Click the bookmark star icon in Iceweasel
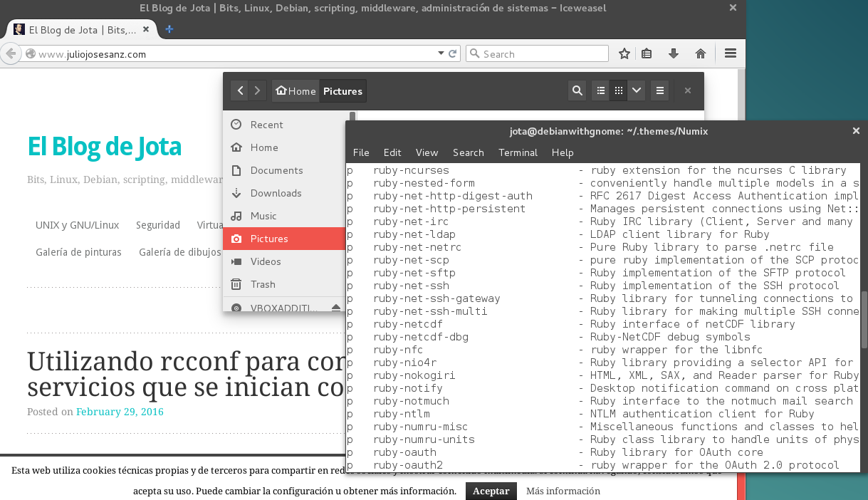 (624, 53)
